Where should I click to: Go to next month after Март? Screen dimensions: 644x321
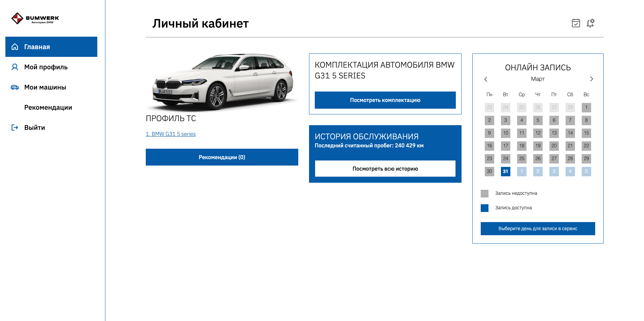(x=591, y=79)
